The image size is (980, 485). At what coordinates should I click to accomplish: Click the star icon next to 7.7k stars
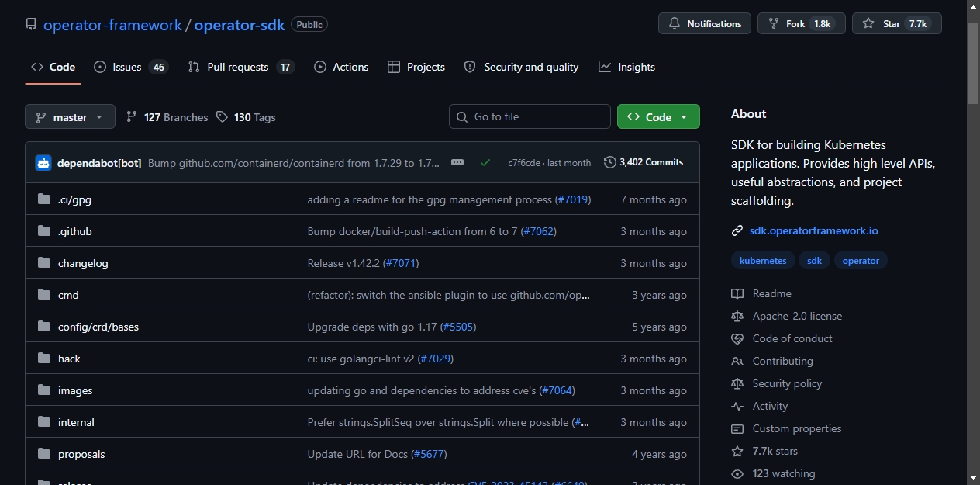tap(737, 451)
